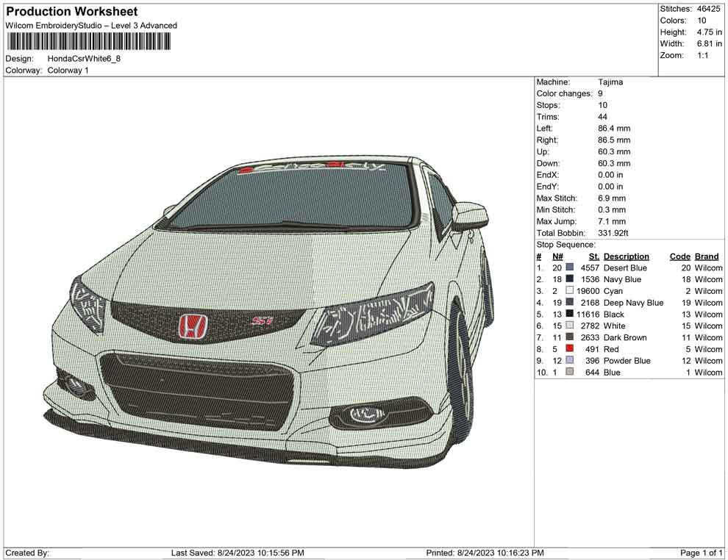Click the Production Worksheet title
This screenshot has width=728, height=560.
pyautogui.click(x=72, y=12)
